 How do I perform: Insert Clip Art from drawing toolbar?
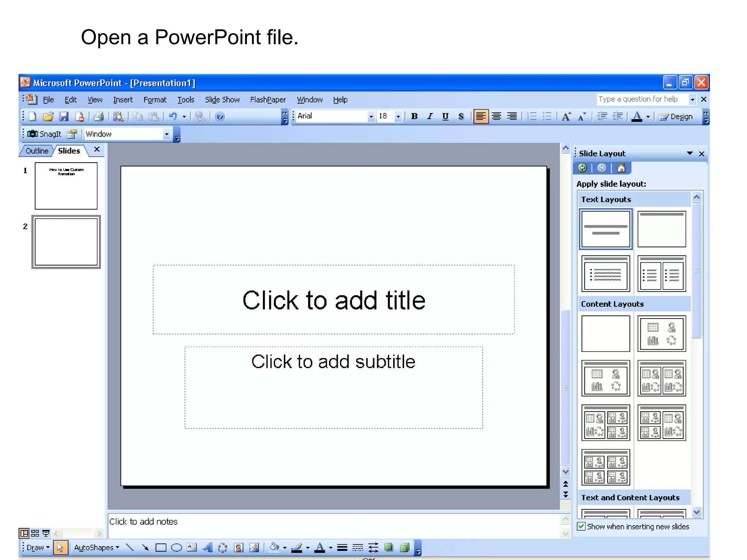point(239,547)
